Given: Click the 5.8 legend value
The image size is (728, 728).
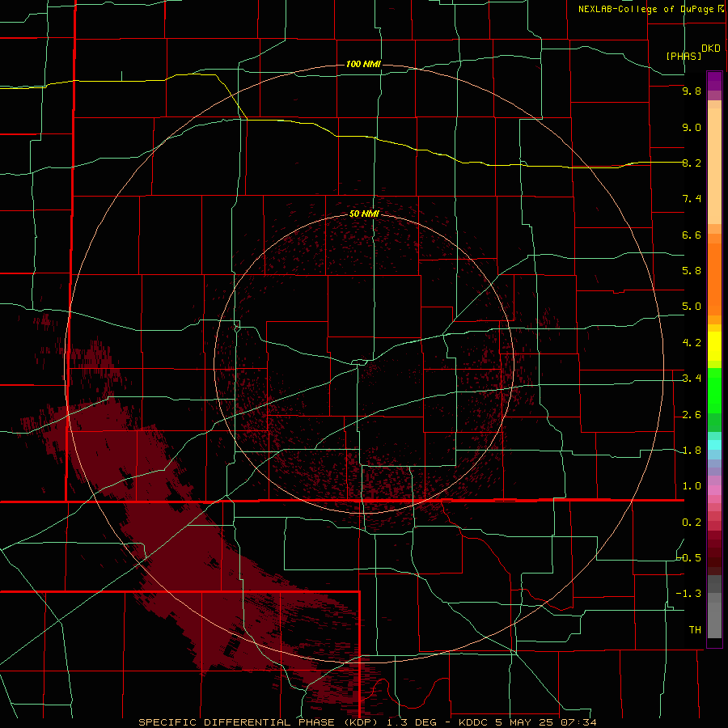Looking at the screenshot, I should coord(692,271).
